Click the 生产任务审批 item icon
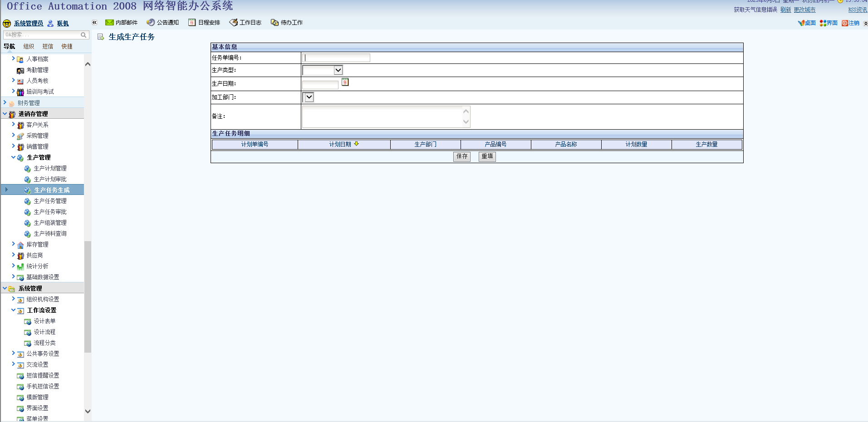868x422 pixels. 27,212
